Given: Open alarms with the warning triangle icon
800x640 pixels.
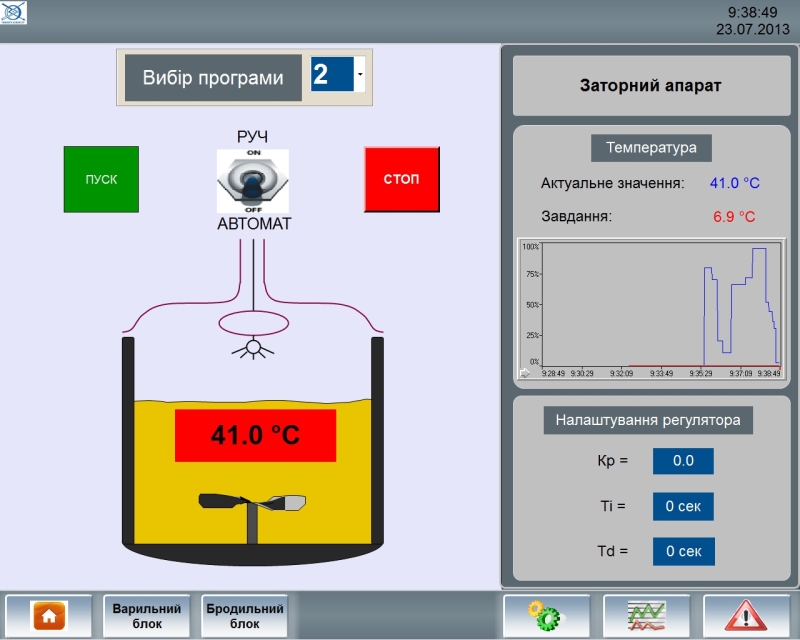Looking at the screenshot, I should tap(746, 615).
